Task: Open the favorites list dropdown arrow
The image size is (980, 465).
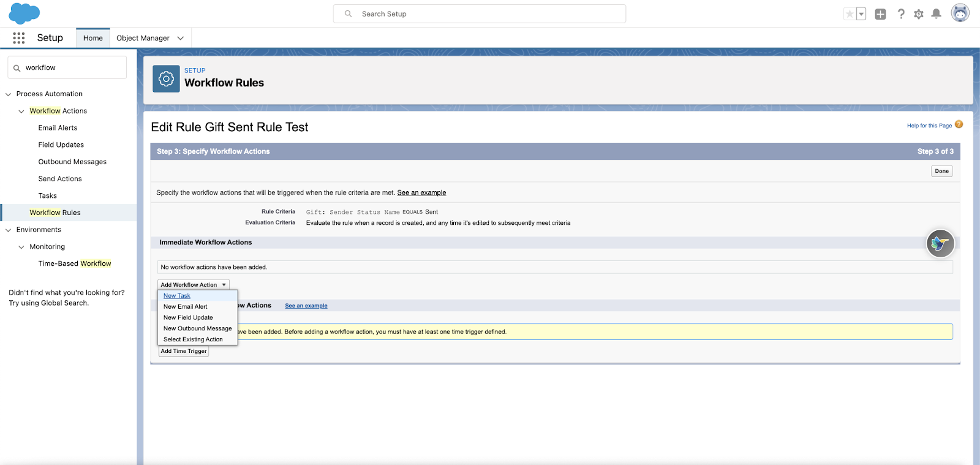Action: [861, 14]
